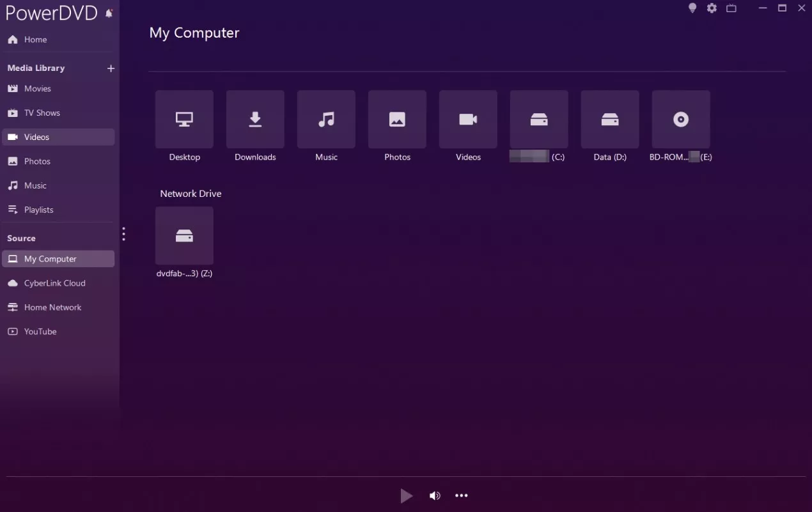The image size is (812, 512).
Task: Open CyberLink Cloud source
Action: (x=59, y=283)
